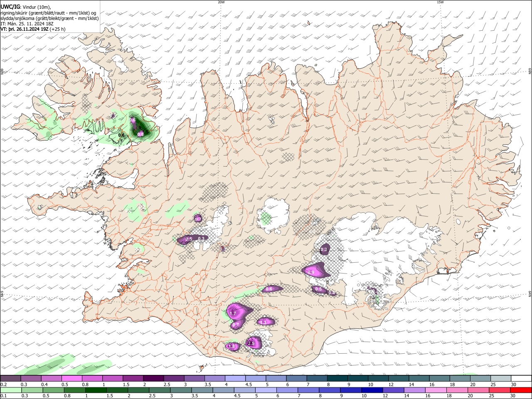532x399 pixels.
Task: Click the (+25 h) forecast offset text
Action: (x=57, y=30)
